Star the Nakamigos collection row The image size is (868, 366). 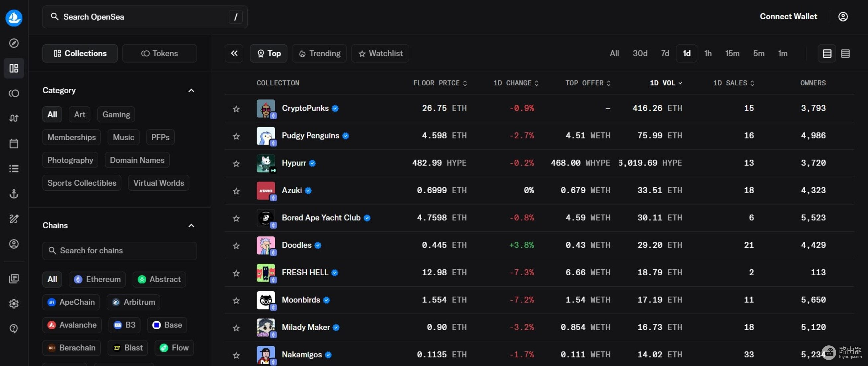[236, 355]
